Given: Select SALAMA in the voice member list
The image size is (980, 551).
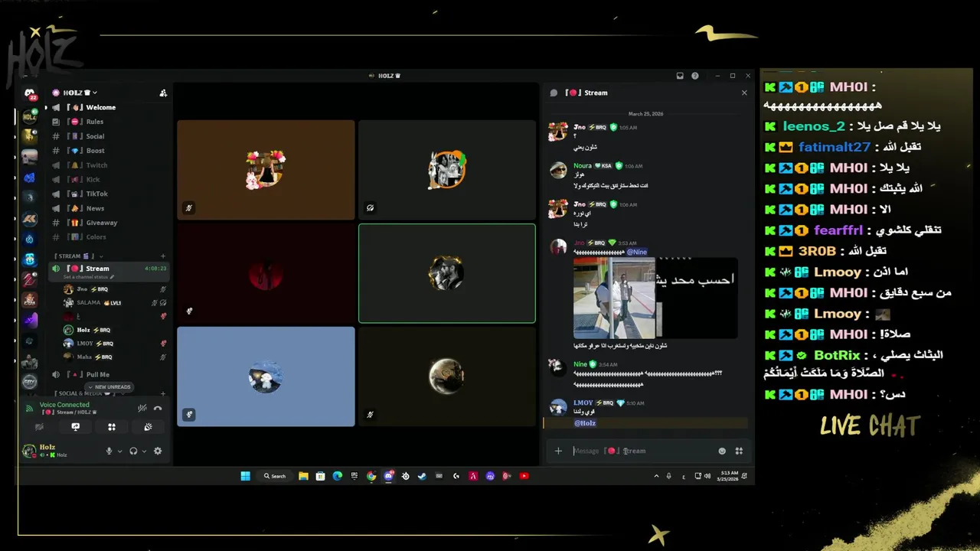Looking at the screenshot, I should [115, 303].
